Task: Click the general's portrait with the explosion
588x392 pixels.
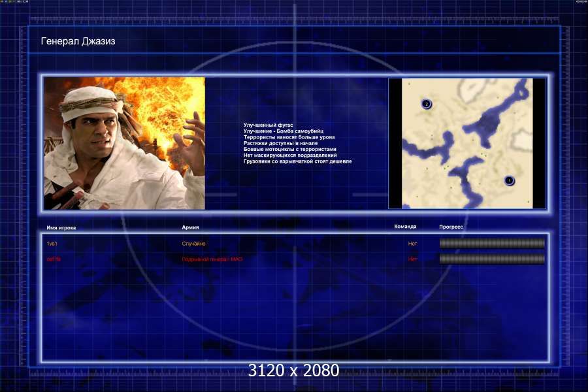Action: [x=125, y=143]
